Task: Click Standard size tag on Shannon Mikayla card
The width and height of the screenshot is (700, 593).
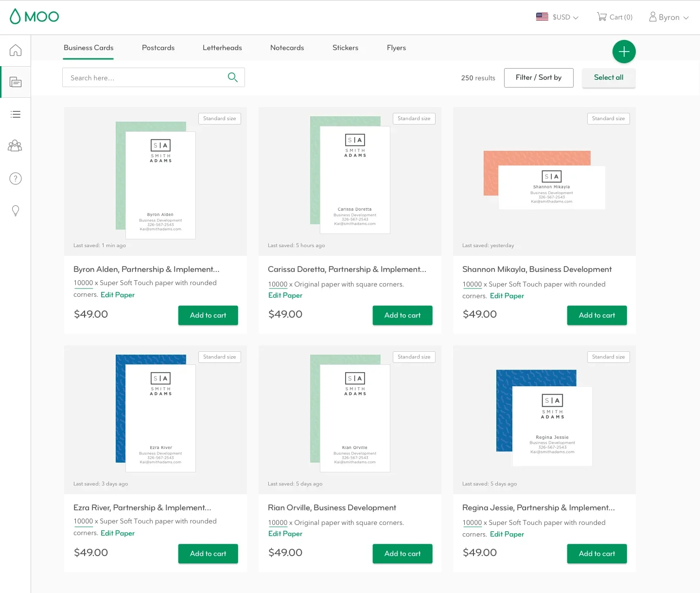Action: point(609,119)
